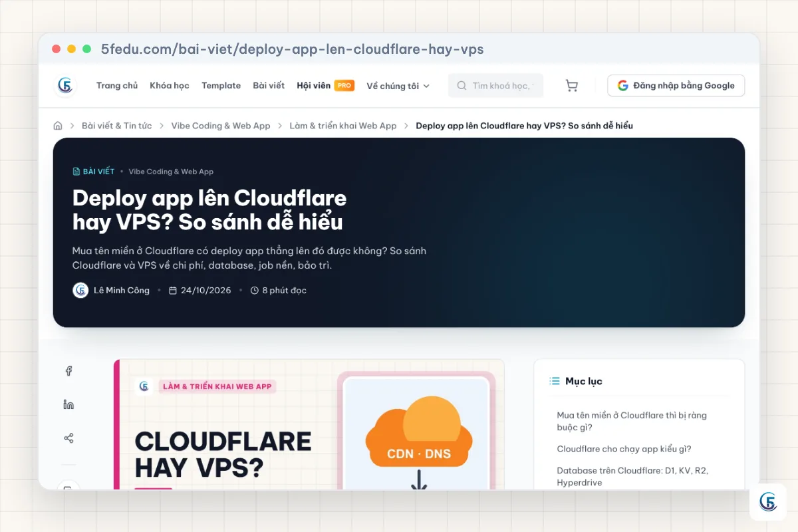The image size is (798, 532).
Task: Click the Mục lục heading
Action: point(584,381)
